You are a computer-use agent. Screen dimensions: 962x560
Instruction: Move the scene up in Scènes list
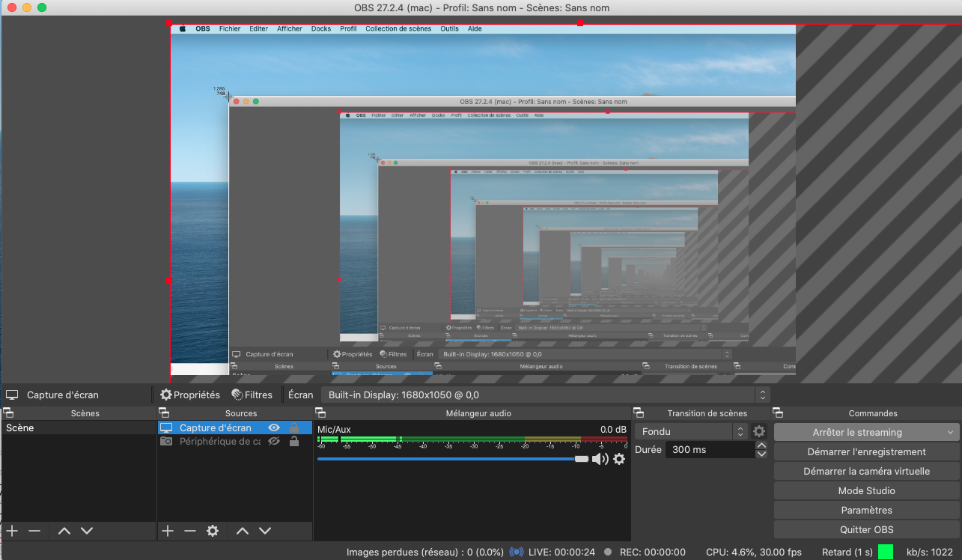tap(64, 531)
